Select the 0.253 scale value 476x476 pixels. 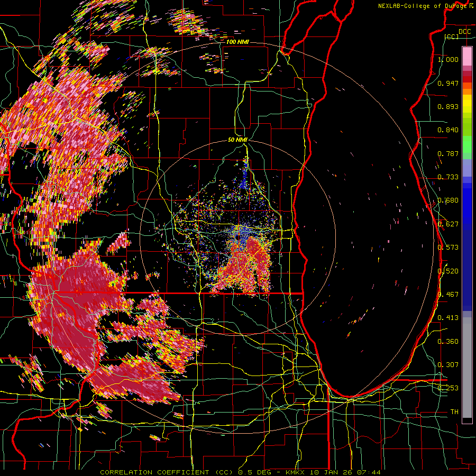coord(448,388)
